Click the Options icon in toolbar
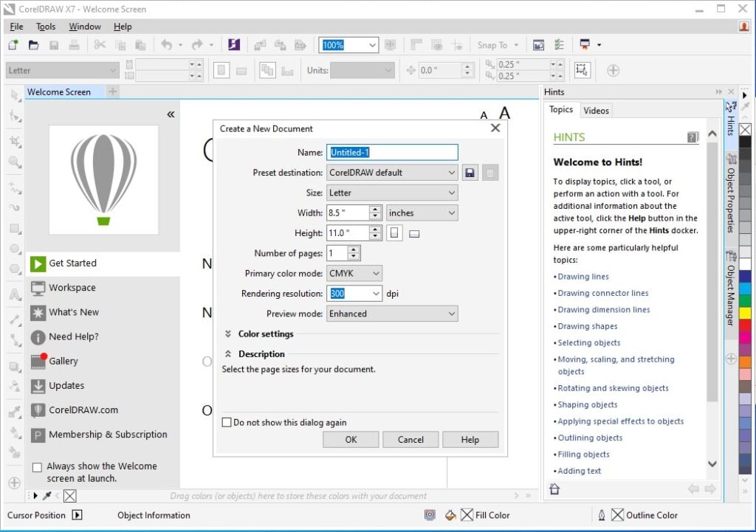The width and height of the screenshot is (756, 532). click(x=559, y=45)
